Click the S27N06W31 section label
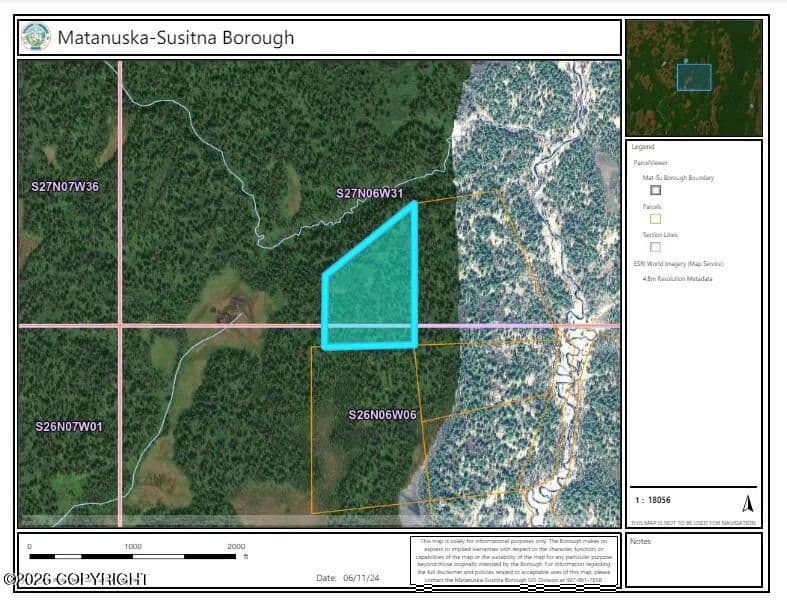The width and height of the screenshot is (787, 606). [369, 193]
